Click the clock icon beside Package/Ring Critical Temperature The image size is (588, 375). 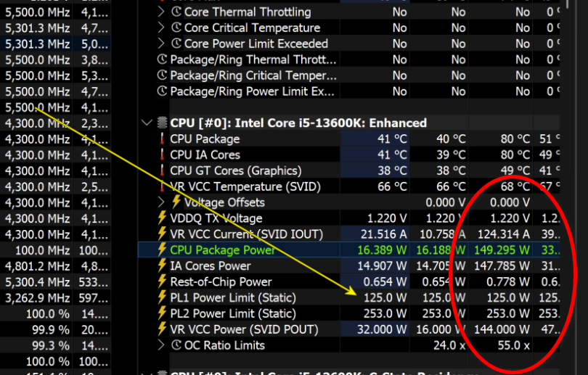pyautogui.click(x=162, y=75)
